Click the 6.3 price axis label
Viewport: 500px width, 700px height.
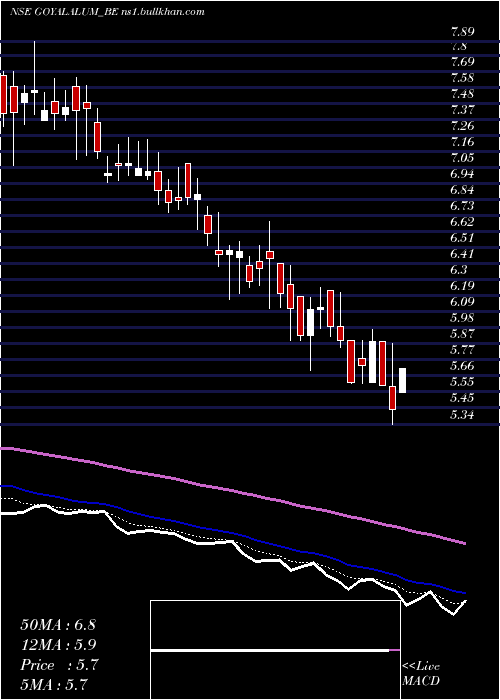(459, 270)
